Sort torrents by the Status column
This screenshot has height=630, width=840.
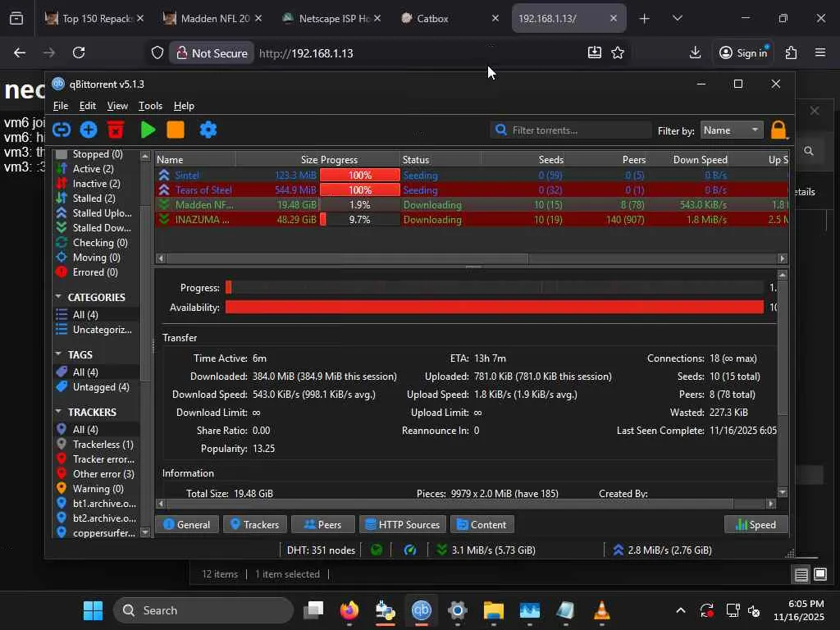click(441, 159)
